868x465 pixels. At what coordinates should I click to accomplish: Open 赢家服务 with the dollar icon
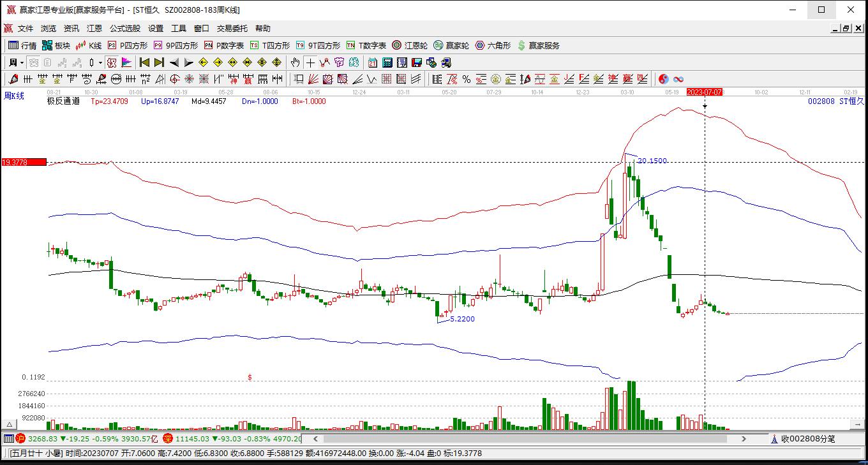pos(539,45)
